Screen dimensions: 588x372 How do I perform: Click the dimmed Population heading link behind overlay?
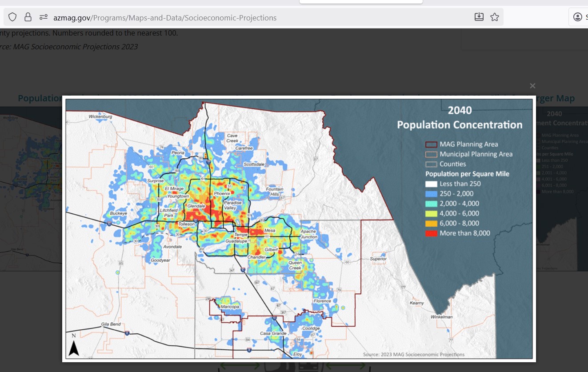pos(39,98)
